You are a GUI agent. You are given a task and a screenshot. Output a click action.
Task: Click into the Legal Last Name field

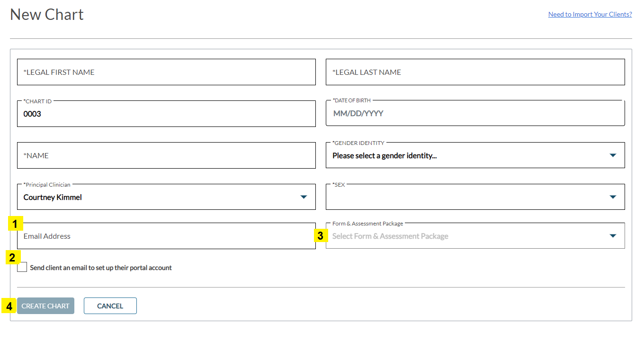(475, 72)
